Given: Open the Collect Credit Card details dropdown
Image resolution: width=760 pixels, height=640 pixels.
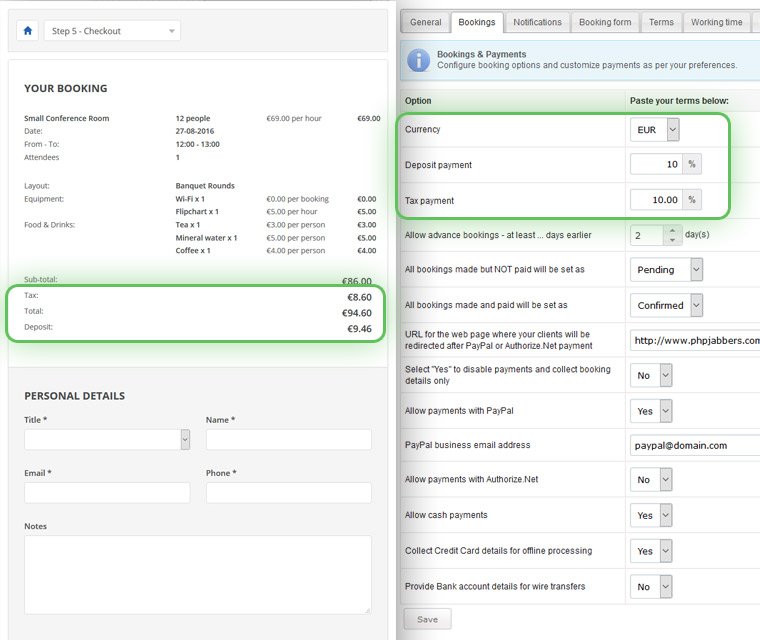Looking at the screenshot, I should tap(651, 551).
